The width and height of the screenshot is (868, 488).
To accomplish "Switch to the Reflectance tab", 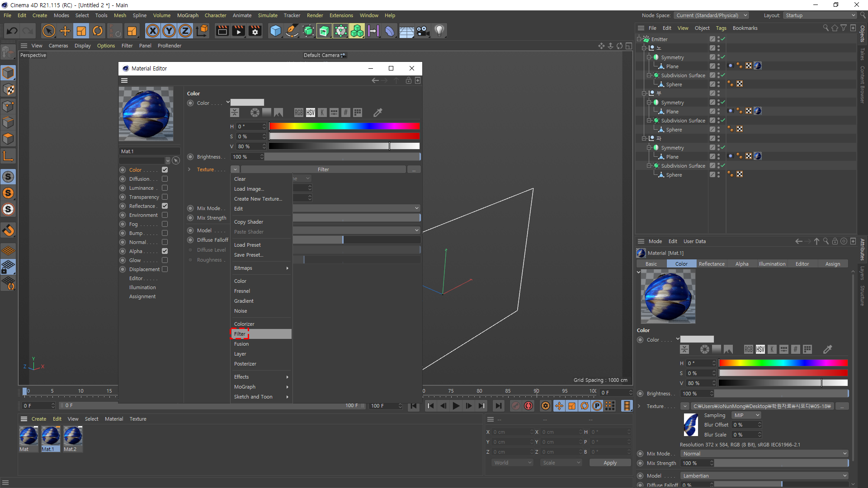I will (711, 264).
